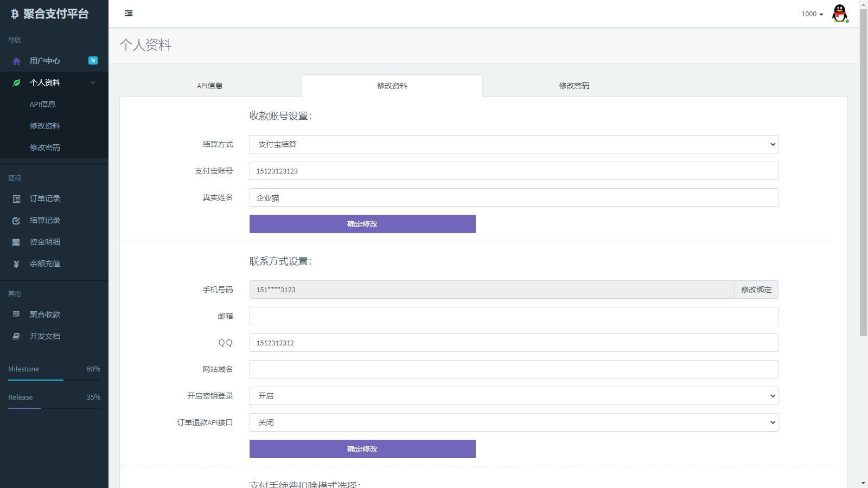Click the 修改绑定 button
868x488 pixels.
tap(756, 290)
